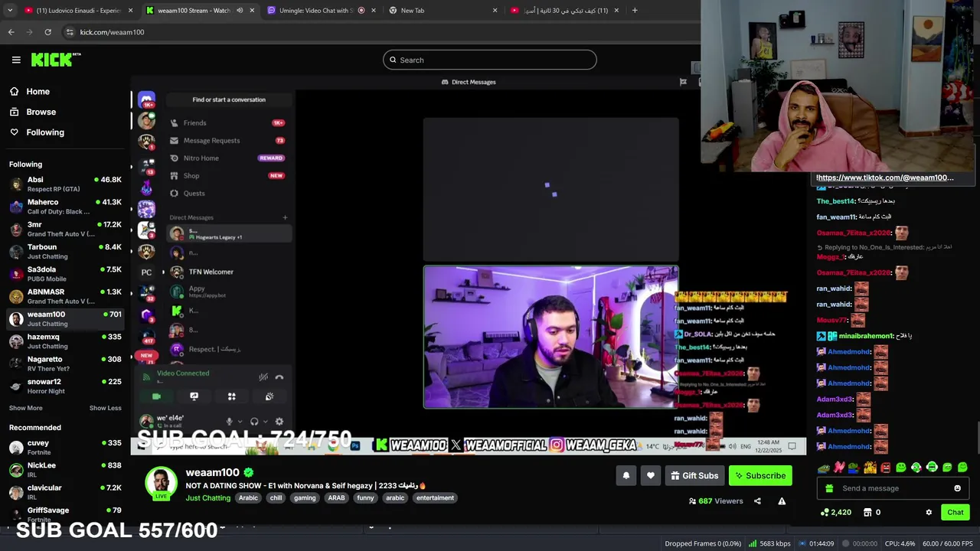The height and width of the screenshot is (551, 980).
Task: Open chat settings gear icon
Action: 929,512
